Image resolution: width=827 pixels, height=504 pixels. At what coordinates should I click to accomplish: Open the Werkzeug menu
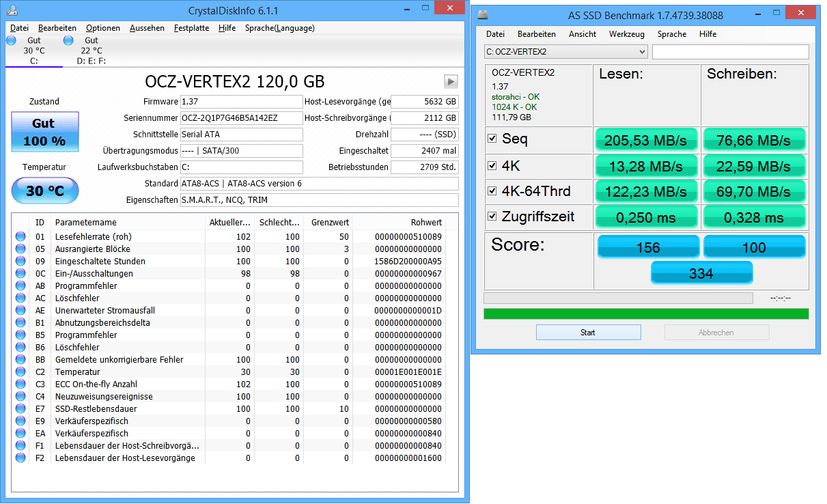627,34
